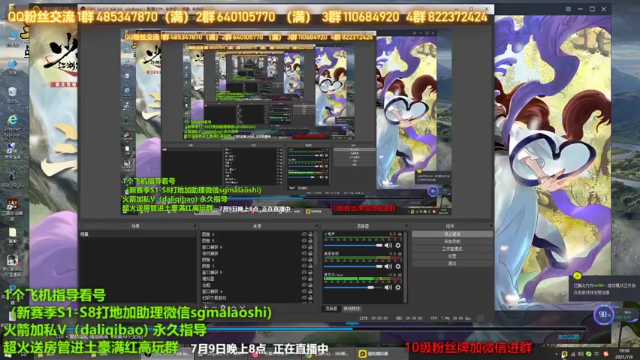Click the second Controls button (start recording)

point(452,241)
